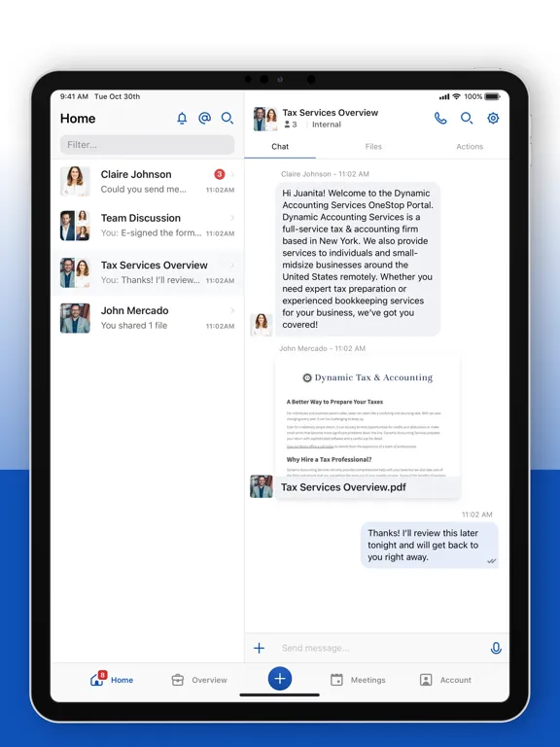560x747 pixels.
Task: Tap the plus attachment icon by message field
Action: pyautogui.click(x=259, y=648)
